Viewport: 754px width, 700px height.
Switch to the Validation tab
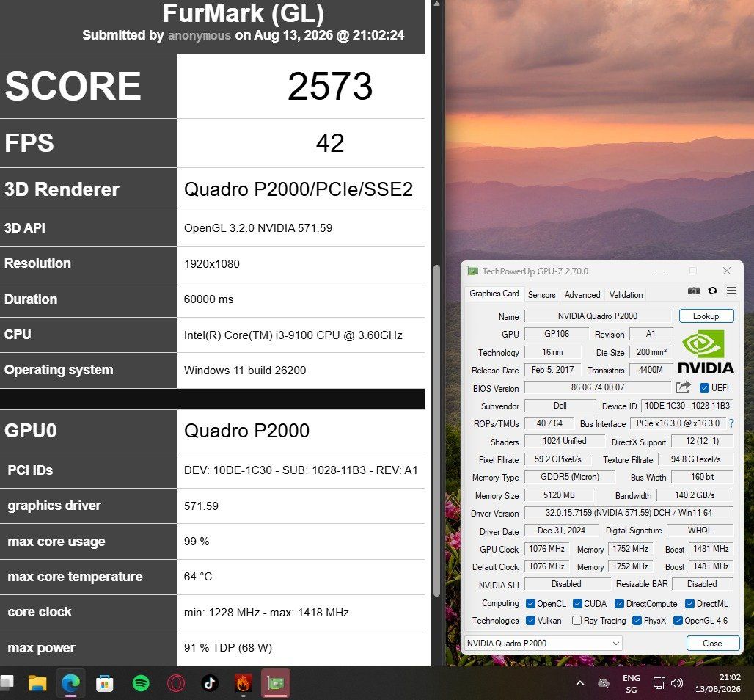coord(626,295)
